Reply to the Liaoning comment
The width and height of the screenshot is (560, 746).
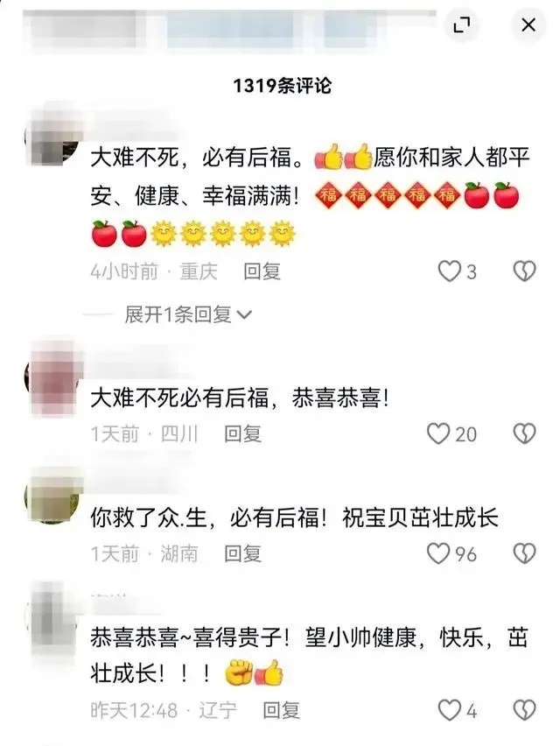[282, 710]
